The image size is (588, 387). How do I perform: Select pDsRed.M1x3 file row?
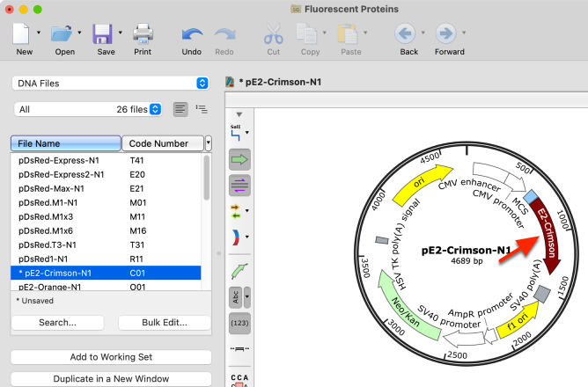[106, 217]
